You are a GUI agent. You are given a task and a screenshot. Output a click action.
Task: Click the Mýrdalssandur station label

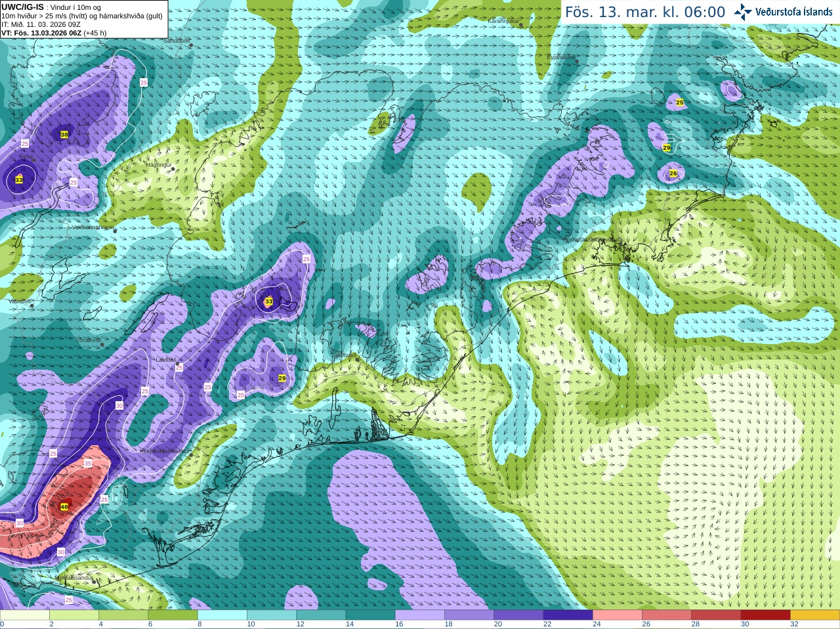tap(73, 577)
